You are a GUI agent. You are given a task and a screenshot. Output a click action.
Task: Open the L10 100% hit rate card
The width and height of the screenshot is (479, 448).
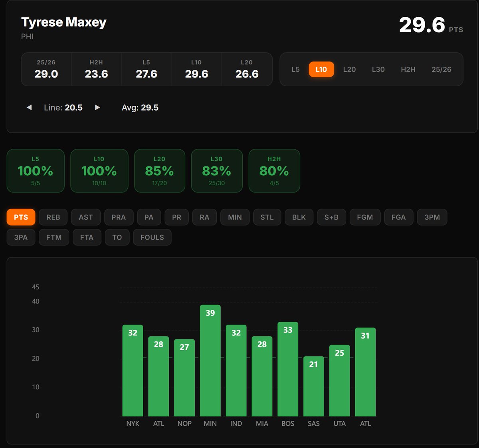point(99,171)
